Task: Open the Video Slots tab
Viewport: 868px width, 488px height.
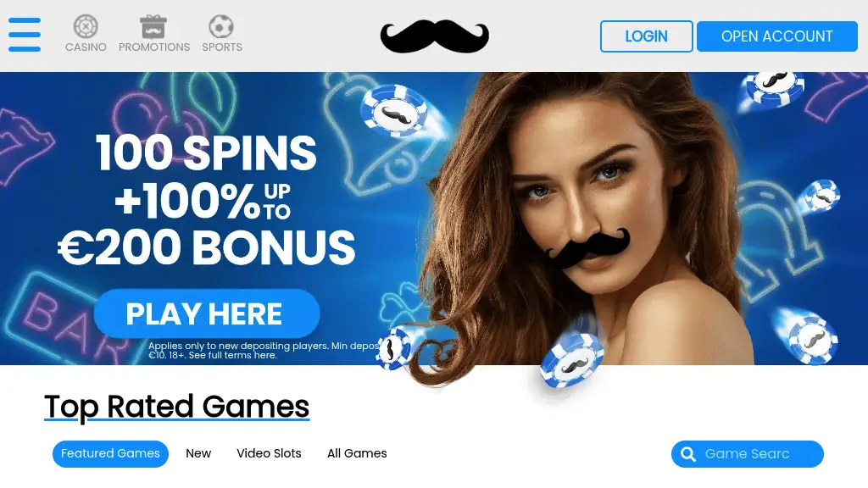Action: point(269,454)
